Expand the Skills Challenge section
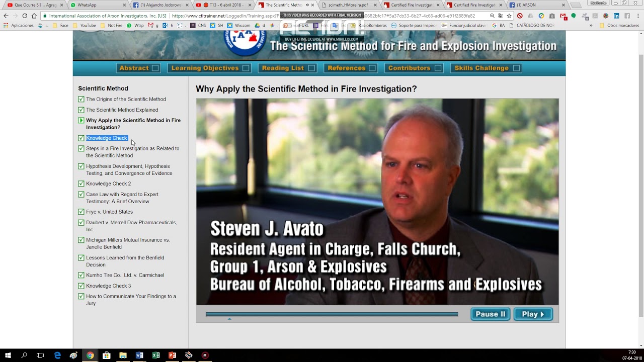Screen dimensions: 644x362 click(486, 68)
